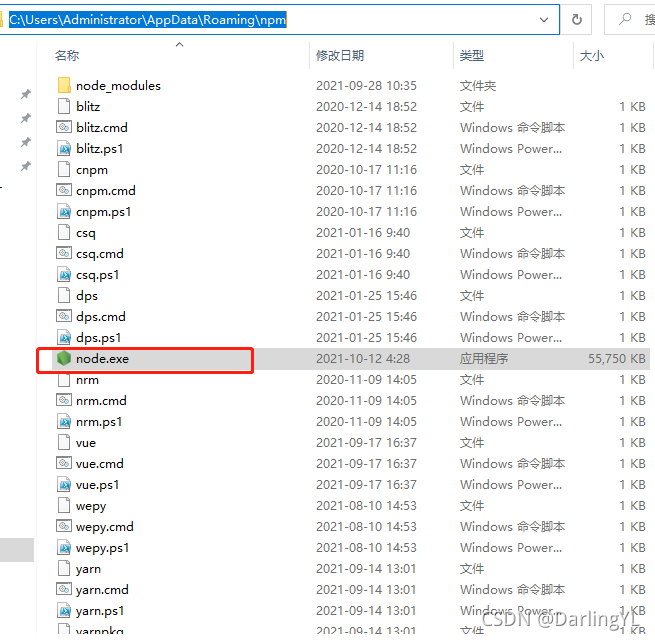Sort files by 修改日期 column header

pyautogui.click(x=340, y=55)
